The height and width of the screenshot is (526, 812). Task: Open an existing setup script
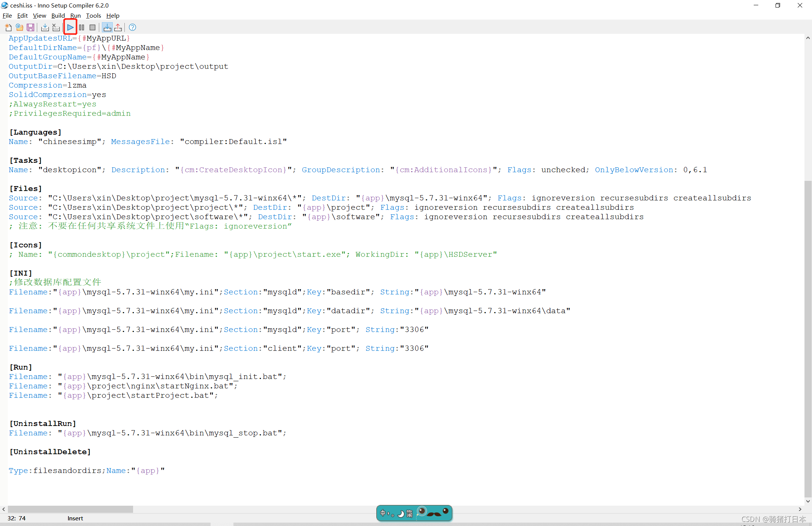pos(19,27)
